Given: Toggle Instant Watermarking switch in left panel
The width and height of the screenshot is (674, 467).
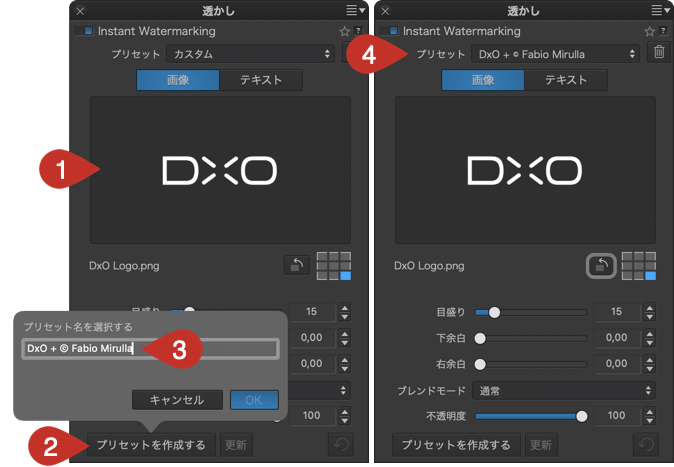Looking at the screenshot, I should click(84, 31).
